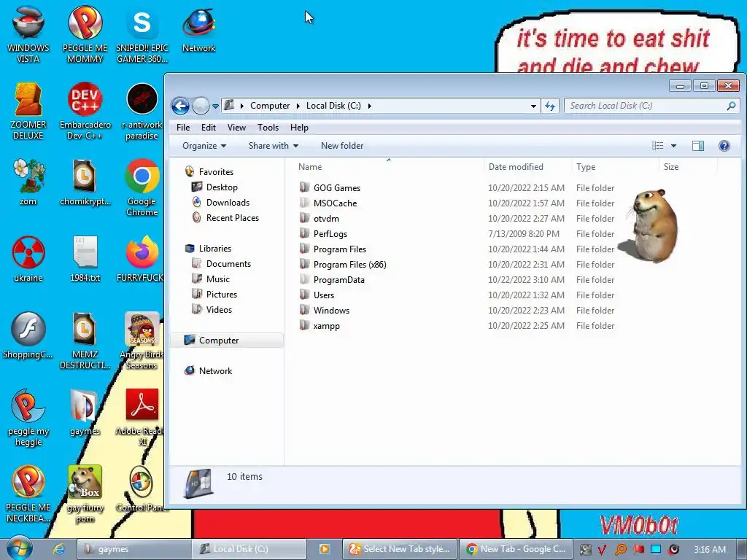The width and height of the screenshot is (747, 560).
Task: Sort by the Size column header
Action: [671, 167]
